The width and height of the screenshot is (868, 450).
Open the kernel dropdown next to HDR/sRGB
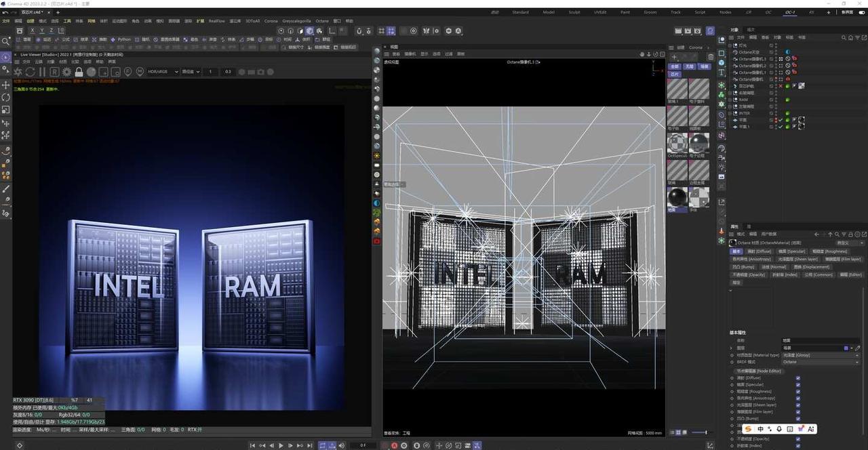click(191, 71)
